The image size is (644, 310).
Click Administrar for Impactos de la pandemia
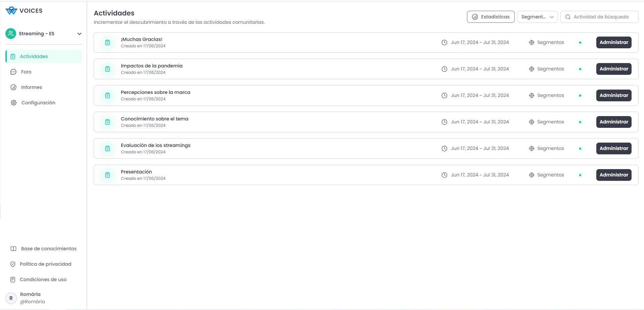tap(614, 69)
